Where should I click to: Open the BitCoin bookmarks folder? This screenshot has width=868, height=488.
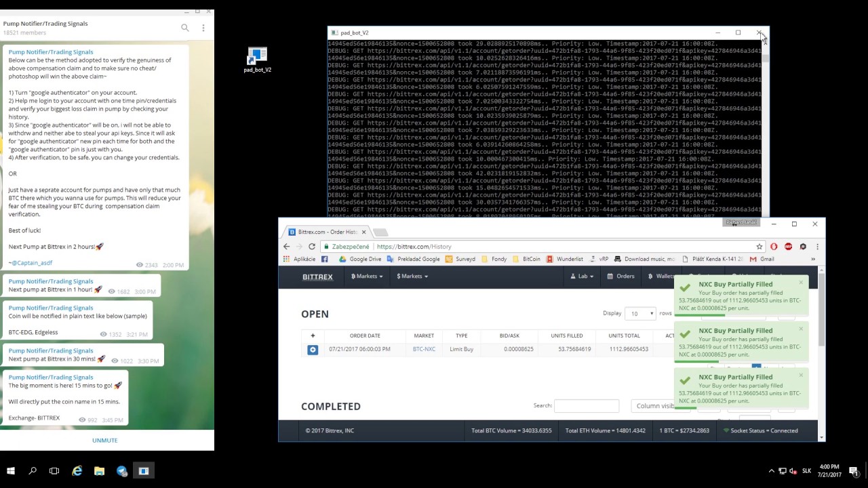coord(526,259)
